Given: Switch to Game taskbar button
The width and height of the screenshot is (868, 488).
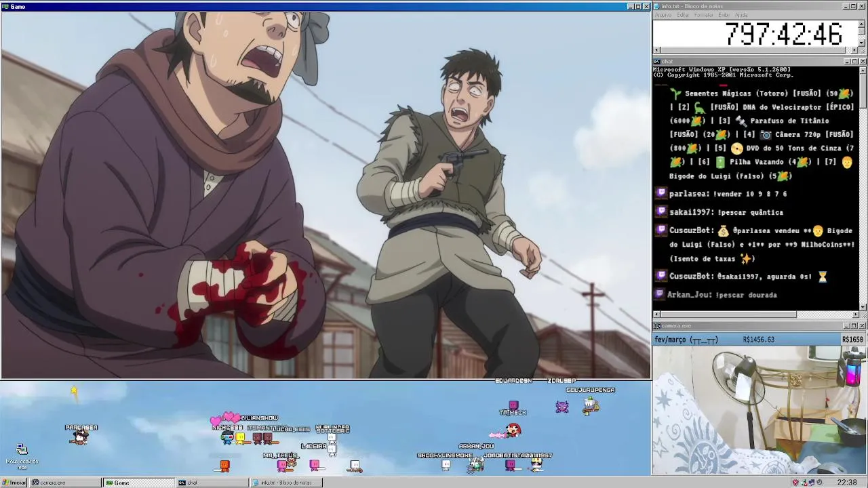Looking at the screenshot, I should [138, 483].
